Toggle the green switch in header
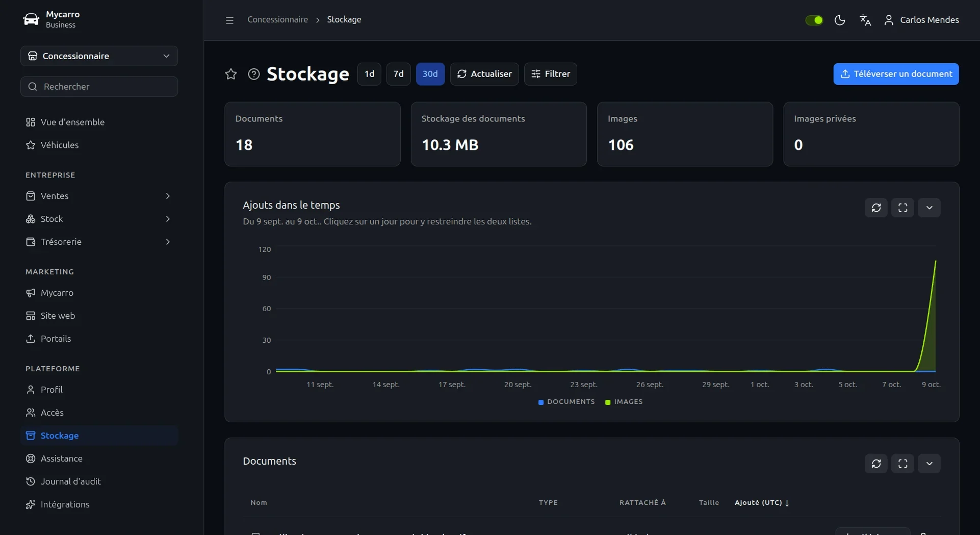The image size is (980, 535). 814,20
